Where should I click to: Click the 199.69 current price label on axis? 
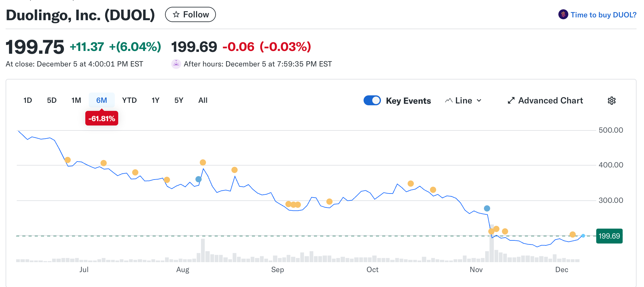click(609, 236)
